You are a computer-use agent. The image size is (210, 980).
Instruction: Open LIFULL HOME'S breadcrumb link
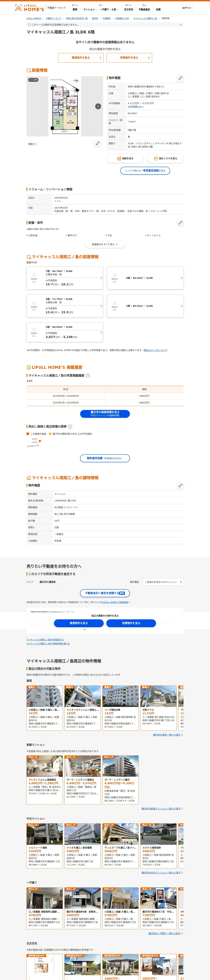tap(34, 18)
